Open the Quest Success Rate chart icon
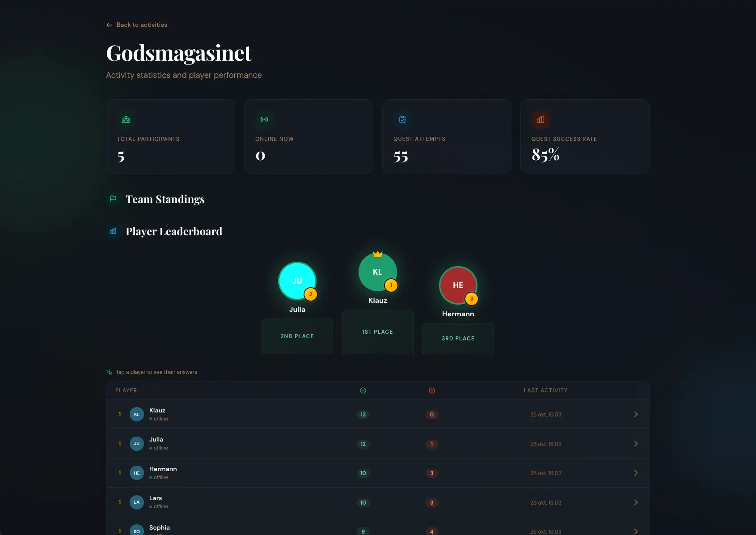 (540, 119)
